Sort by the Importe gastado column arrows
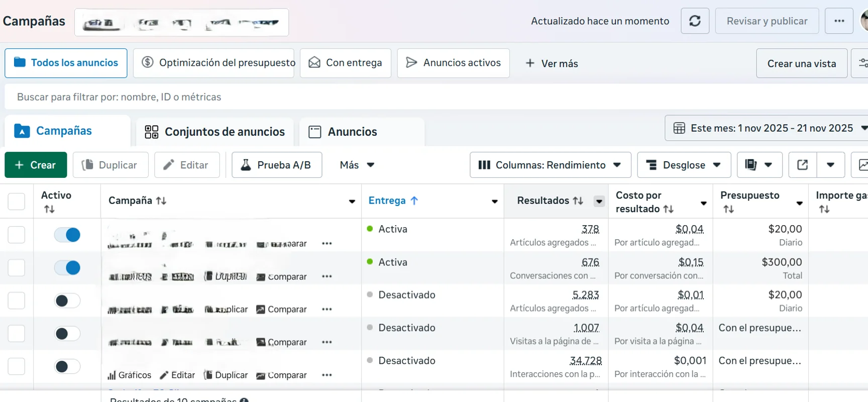868x402 pixels. (x=824, y=209)
